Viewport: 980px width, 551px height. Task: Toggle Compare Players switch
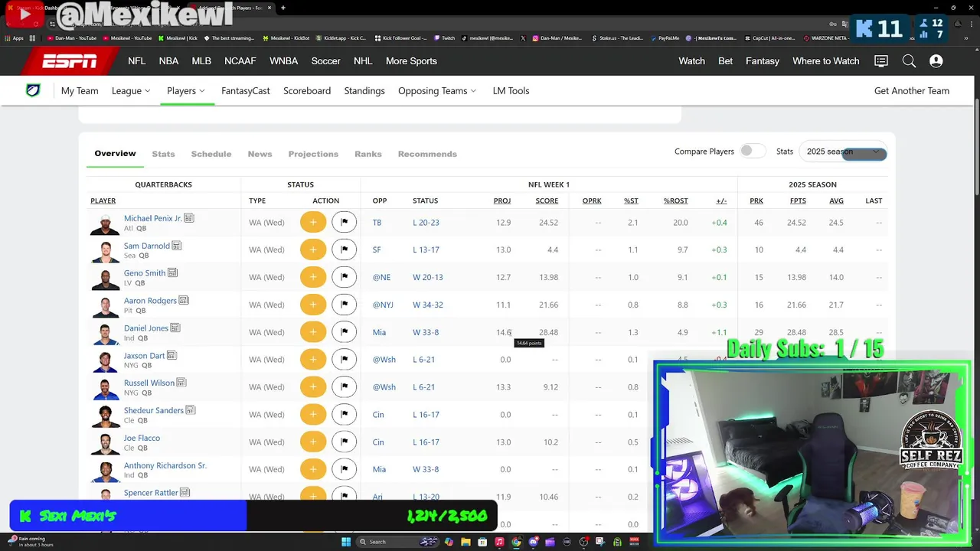752,152
